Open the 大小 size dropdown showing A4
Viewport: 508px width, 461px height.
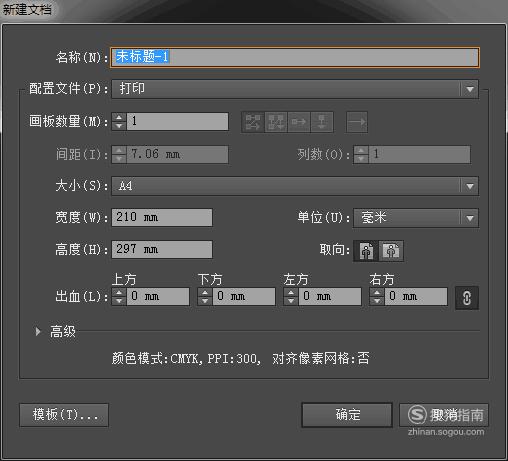[295, 186]
